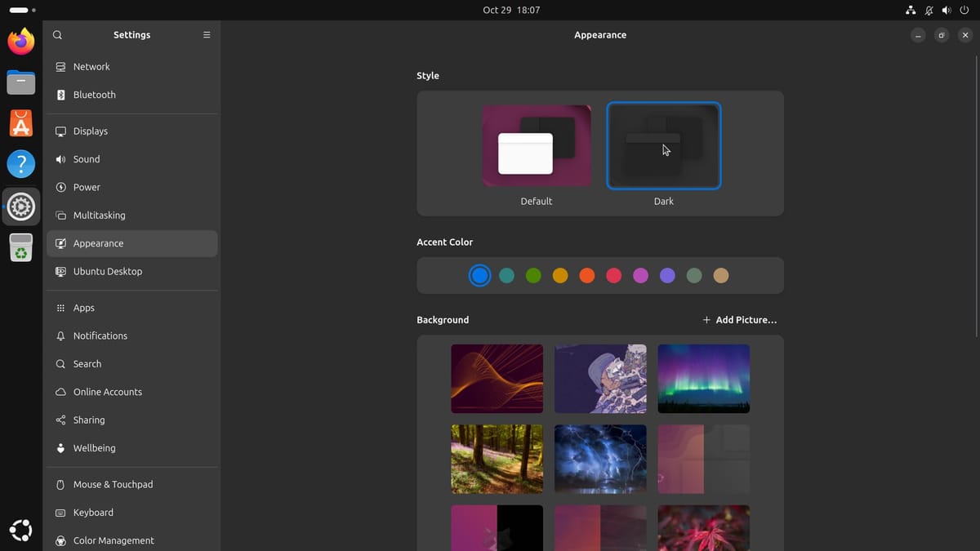Click the Appearance page scrollbar
The width and height of the screenshot is (980, 551).
coord(976,196)
